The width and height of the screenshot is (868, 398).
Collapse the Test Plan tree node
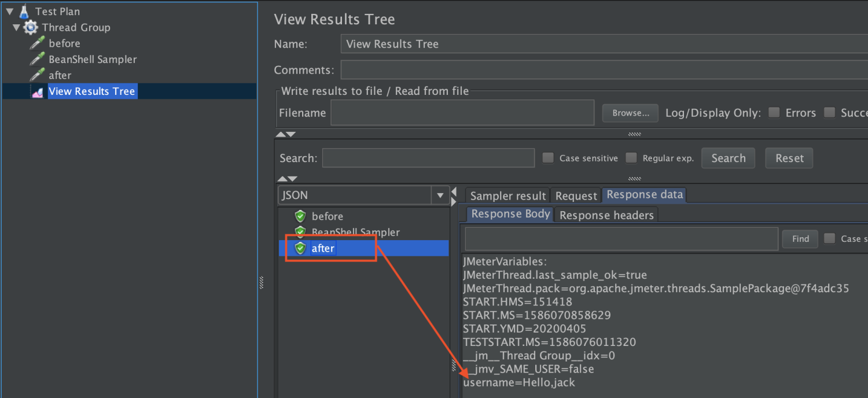click(x=10, y=12)
